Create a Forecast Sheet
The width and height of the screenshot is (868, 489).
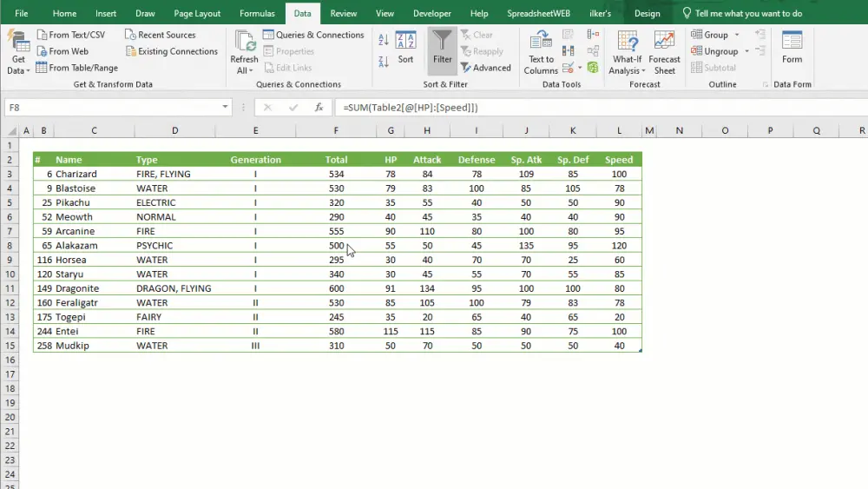tap(664, 53)
